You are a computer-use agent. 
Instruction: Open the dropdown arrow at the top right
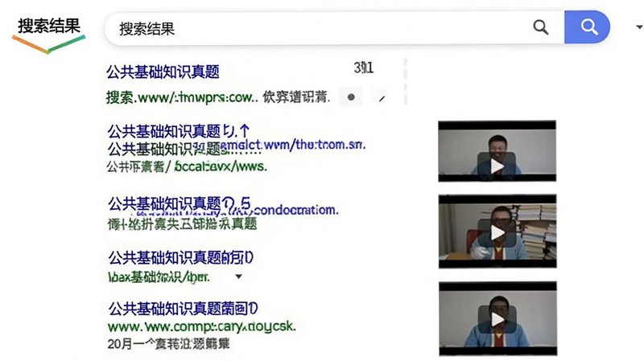639,27
